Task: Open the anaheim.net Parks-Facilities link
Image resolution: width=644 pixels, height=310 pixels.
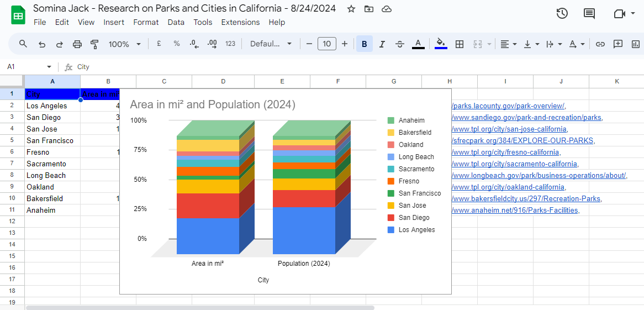Action: [x=515, y=211]
